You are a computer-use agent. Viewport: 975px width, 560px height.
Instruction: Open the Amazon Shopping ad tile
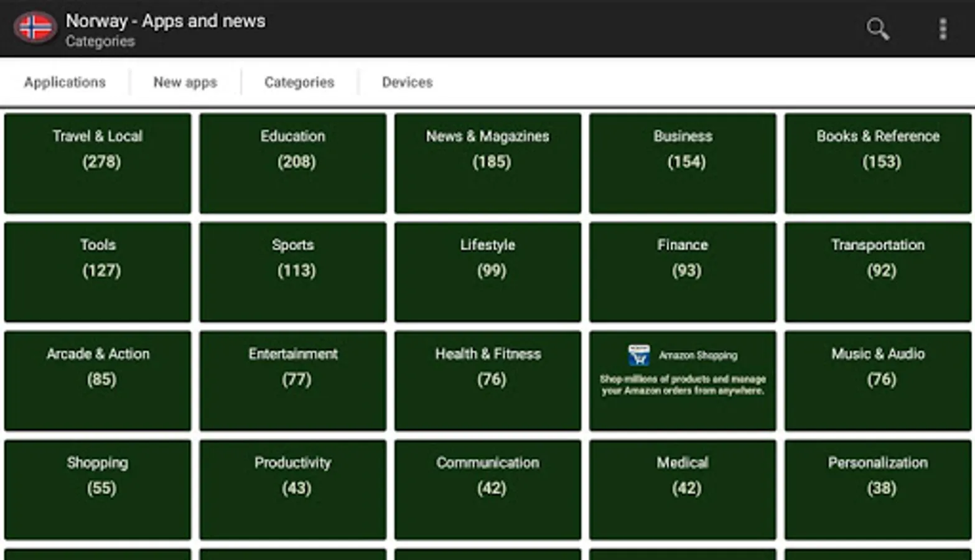[x=683, y=381]
